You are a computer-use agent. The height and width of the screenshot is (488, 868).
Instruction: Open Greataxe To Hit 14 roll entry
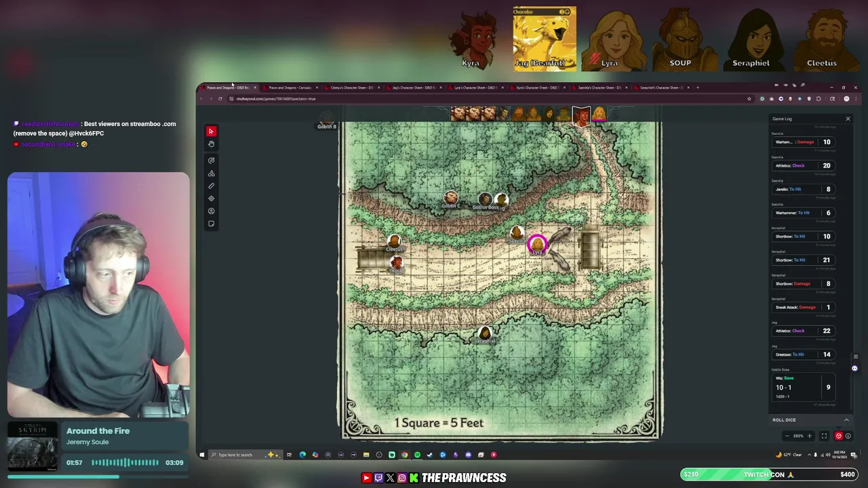[804, 354]
